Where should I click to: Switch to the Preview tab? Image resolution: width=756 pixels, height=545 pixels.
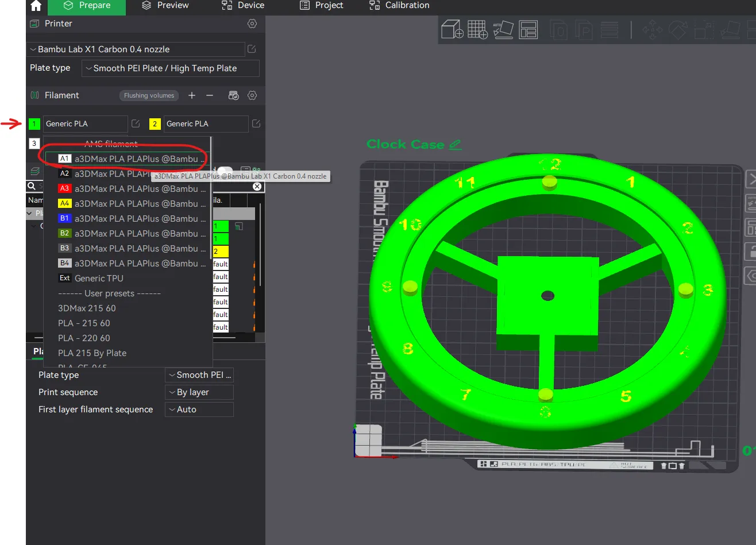pos(165,6)
